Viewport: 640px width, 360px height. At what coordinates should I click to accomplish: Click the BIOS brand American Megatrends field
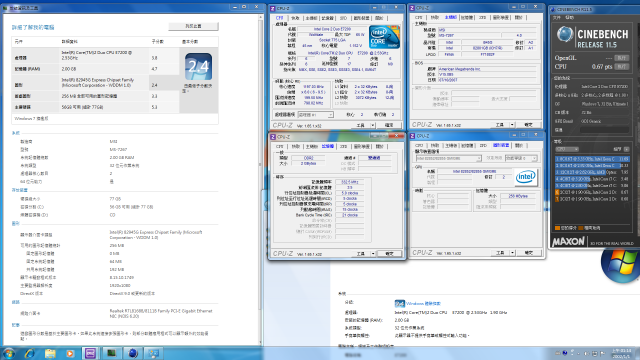click(487, 69)
